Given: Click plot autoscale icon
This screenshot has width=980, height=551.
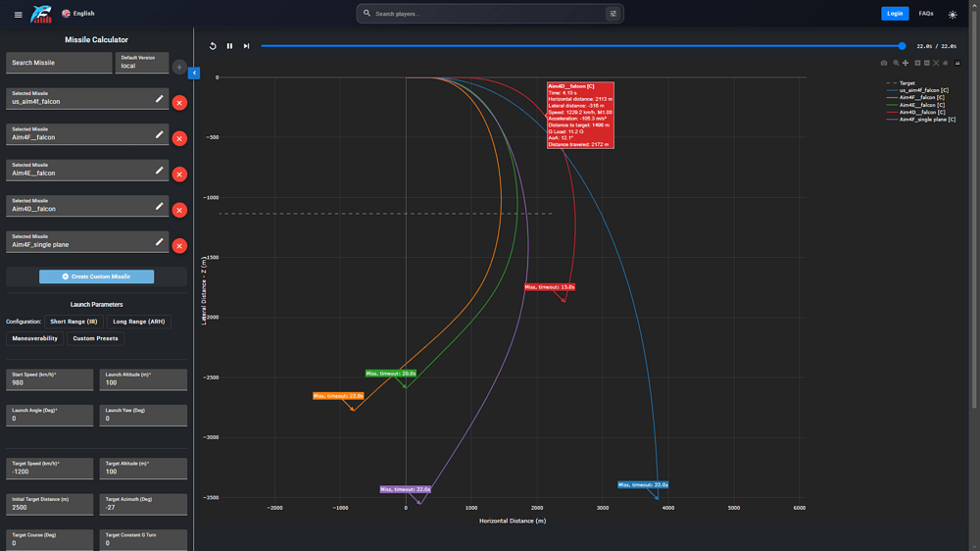Looking at the screenshot, I should [936, 63].
